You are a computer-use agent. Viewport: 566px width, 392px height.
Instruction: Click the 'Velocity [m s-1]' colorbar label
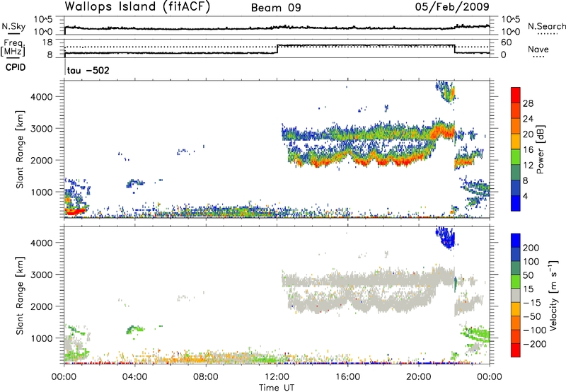pyautogui.click(x=553, y=295)
